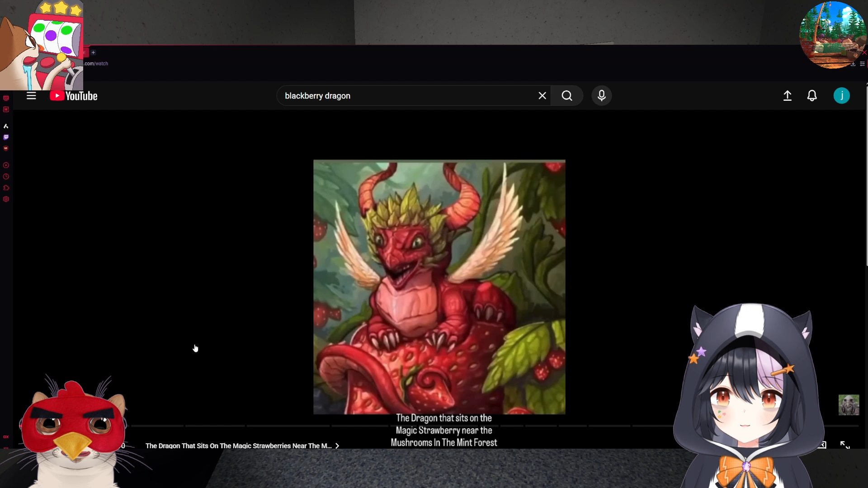Image resolution: width=868 pixels, height=488 pixels.
Task: Click the chapter title 'The Dragon That Sits...'
Action: click(238, 446)
